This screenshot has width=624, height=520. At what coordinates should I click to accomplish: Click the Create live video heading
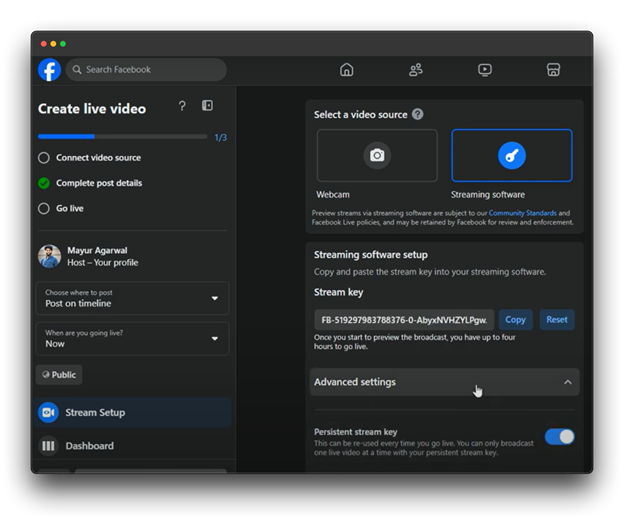92,109
